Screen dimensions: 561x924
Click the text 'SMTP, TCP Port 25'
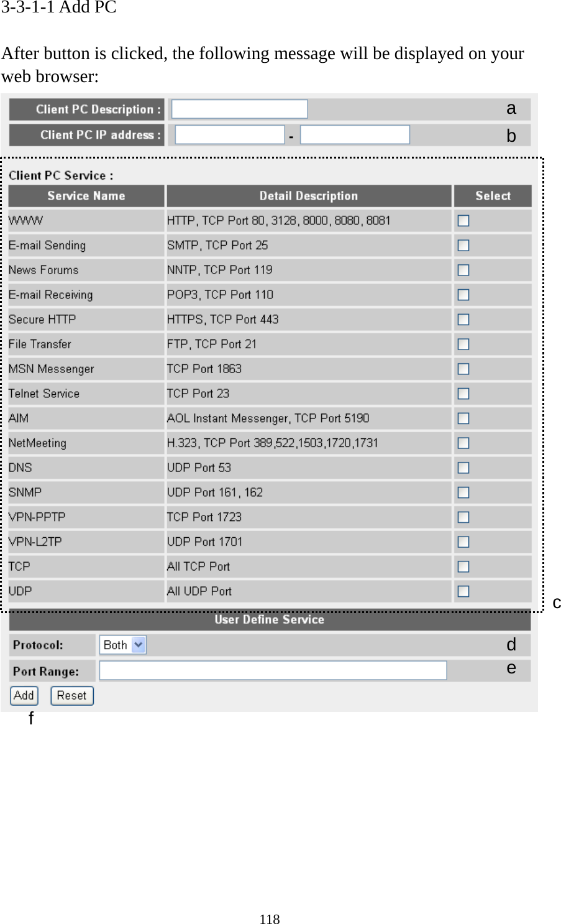[x=217, y=246]
